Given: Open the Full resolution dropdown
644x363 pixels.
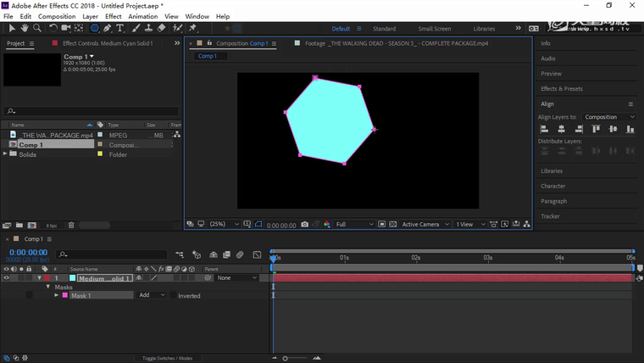Looking at the screenshot, I should click(353, 225).
